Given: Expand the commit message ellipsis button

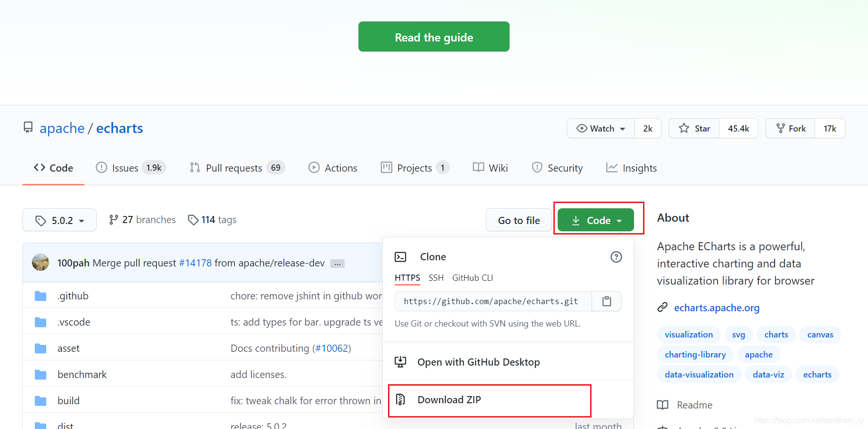Looking at the screenshot, I should click(337, 264).
